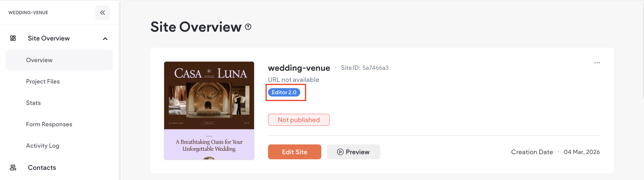
Task: Select Overview in the sidebar
Action: [39, 60]
